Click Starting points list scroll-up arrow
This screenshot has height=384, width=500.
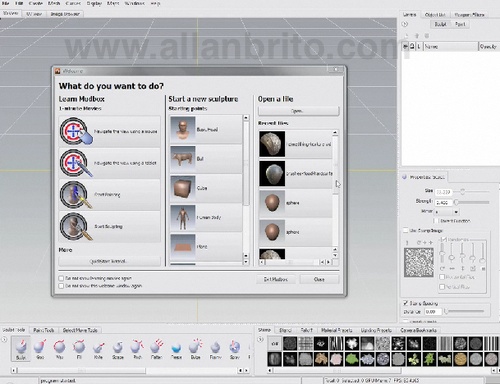[246, 118]
